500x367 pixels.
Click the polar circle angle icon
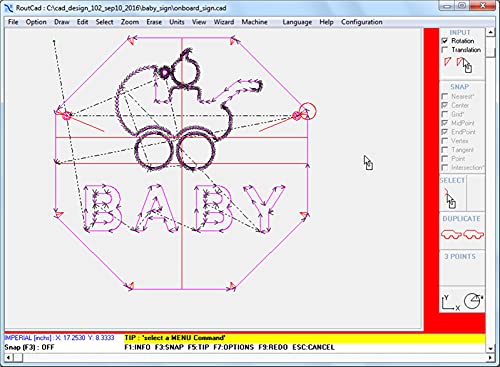(x=473, y=301)
